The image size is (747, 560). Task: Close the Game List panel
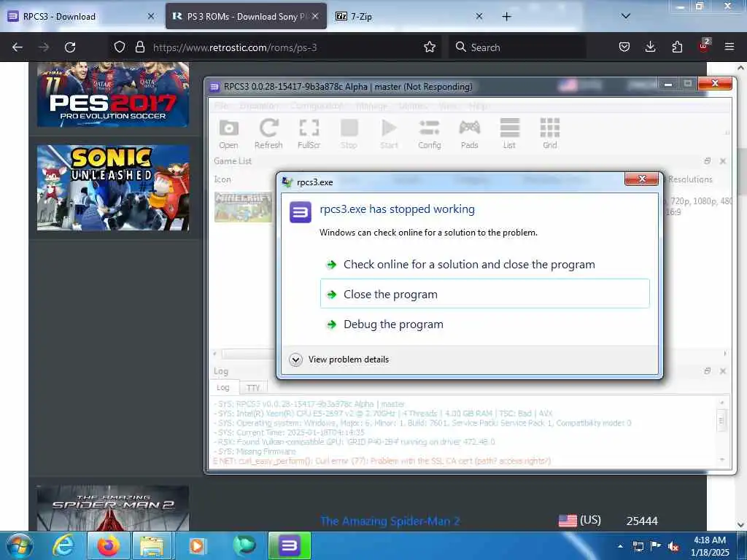pos(723,161)
